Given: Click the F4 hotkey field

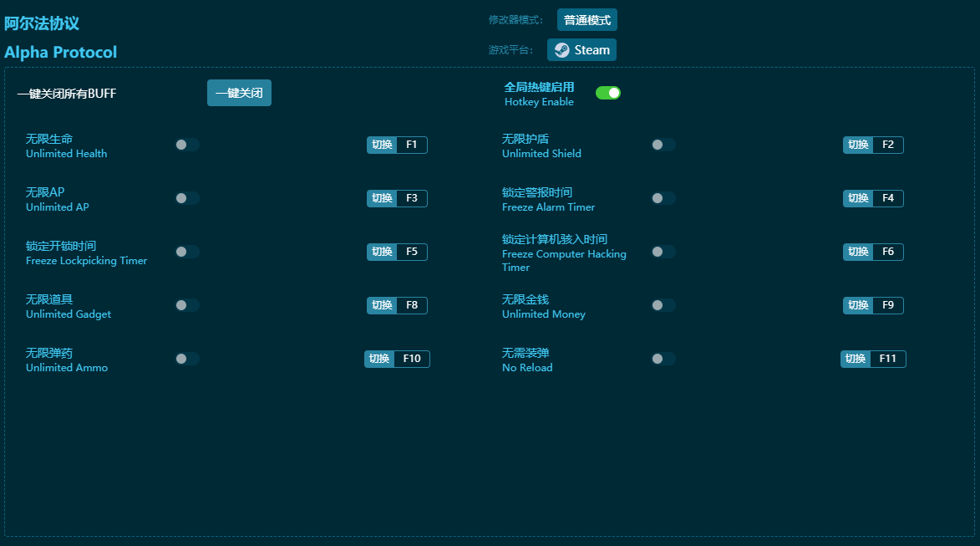Looking at the screenshot, I should coord(888,198).
